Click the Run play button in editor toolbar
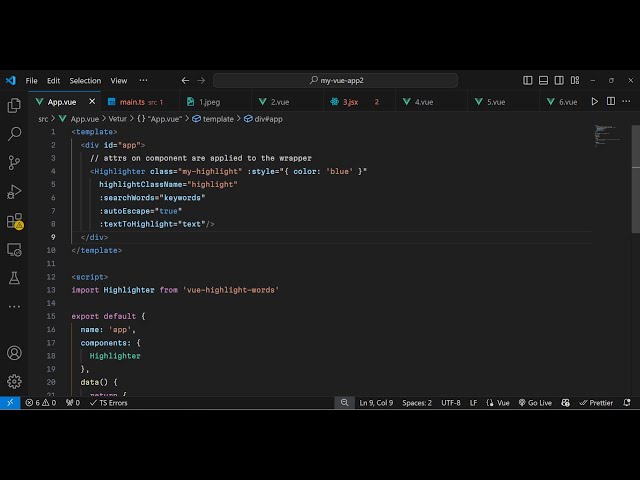 [x=595, y=102]
